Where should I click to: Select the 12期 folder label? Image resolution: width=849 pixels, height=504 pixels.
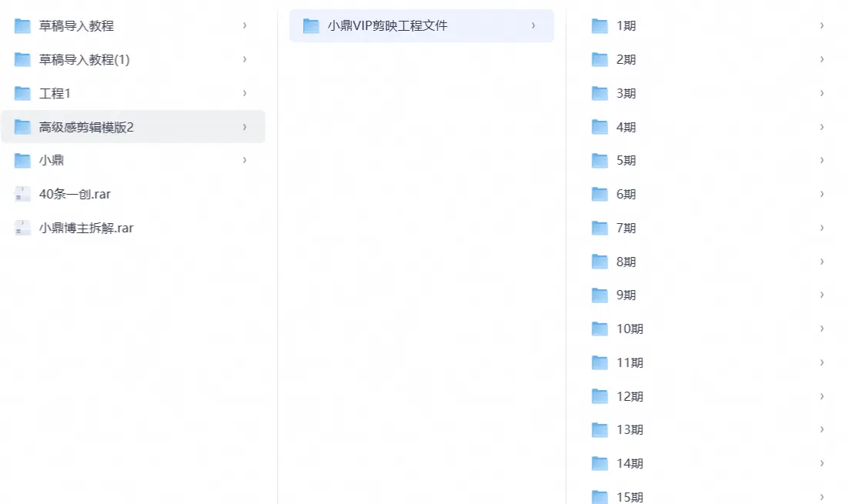pos(630,397)
